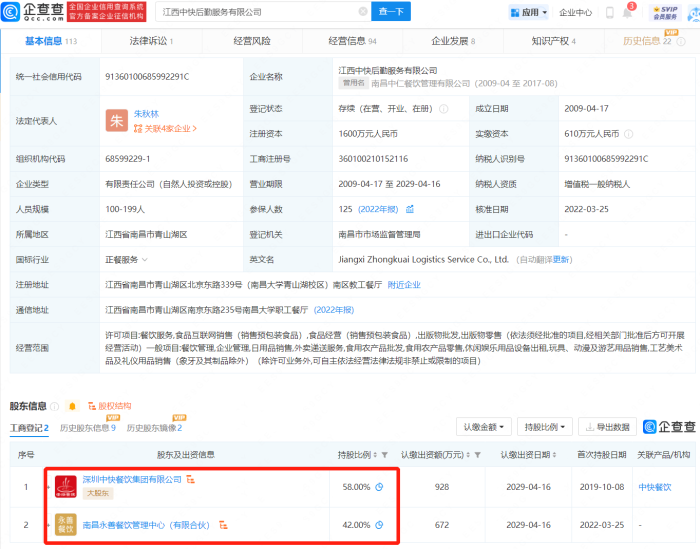
Task: Open the 认缴金额 dropdown
Action: (484, 427)
